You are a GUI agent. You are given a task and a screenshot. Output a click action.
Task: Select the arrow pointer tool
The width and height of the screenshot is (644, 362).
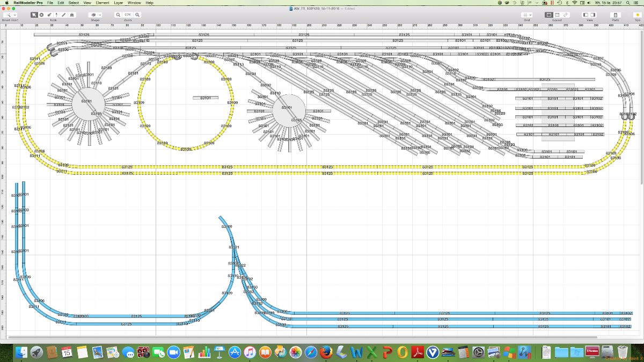pos(34,15)
